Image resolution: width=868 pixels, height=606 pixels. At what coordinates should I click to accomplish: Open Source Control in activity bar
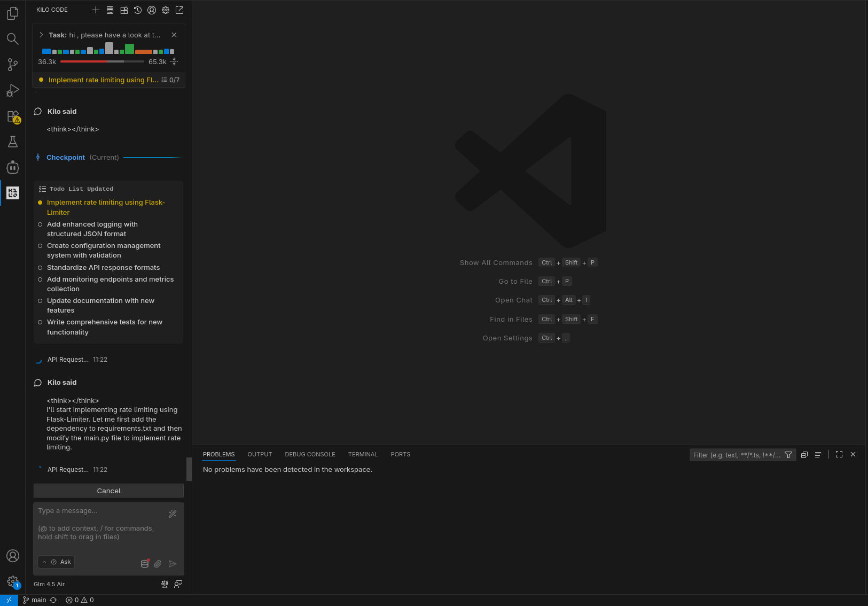(x=13, y=65)
